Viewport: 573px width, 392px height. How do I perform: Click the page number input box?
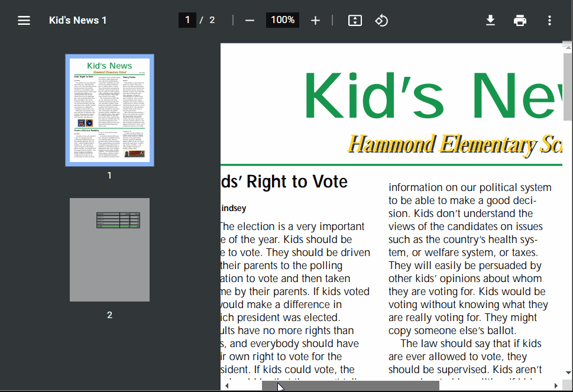click(x=187, y=20)
